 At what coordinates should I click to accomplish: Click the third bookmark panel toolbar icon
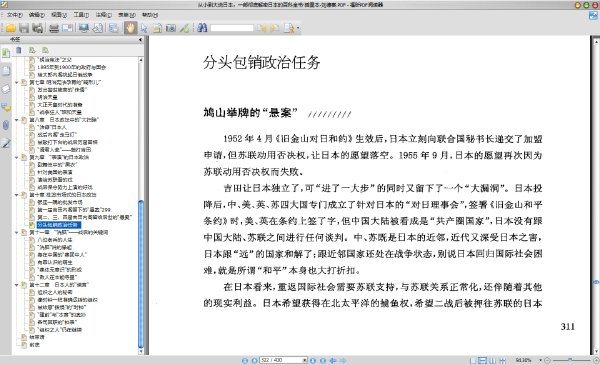45,50
